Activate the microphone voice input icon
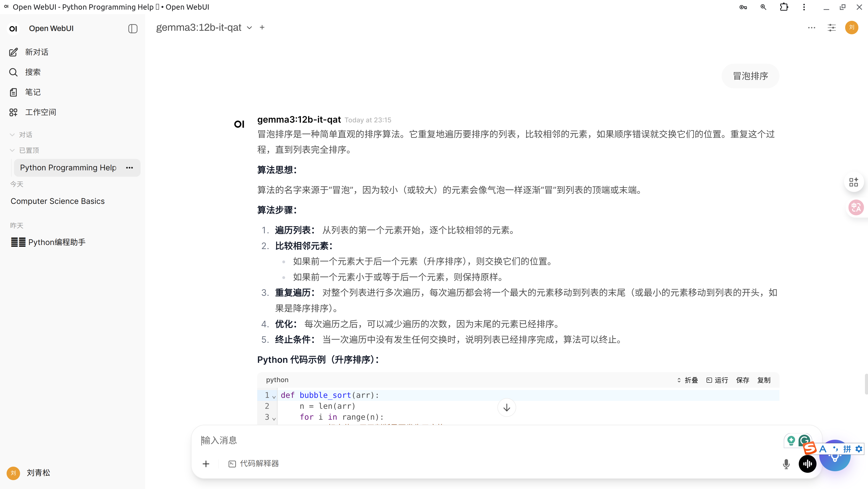 click(786, 464)
